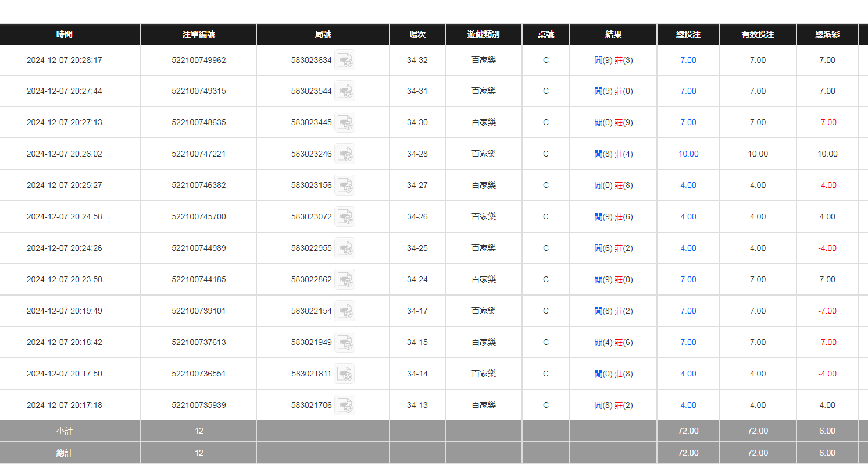This screenshot has height=469, width=868.
Task: Launch replay for round 583022154
Action: tap(345, 311)
